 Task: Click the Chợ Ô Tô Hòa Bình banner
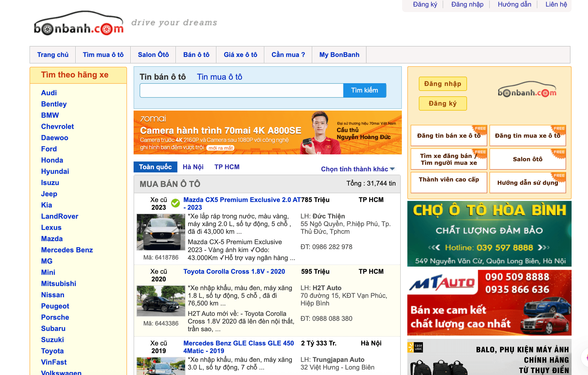tap(489, 234)
